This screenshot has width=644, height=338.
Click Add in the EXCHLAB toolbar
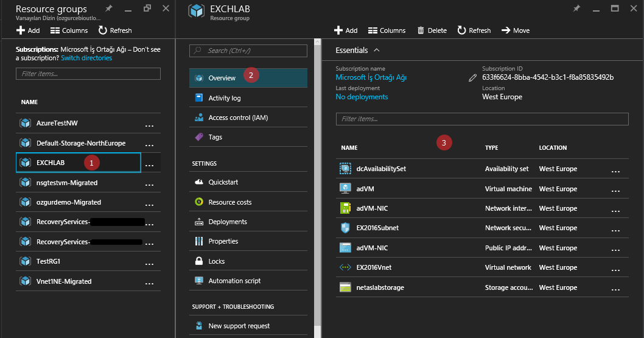(x=346, y=30)
